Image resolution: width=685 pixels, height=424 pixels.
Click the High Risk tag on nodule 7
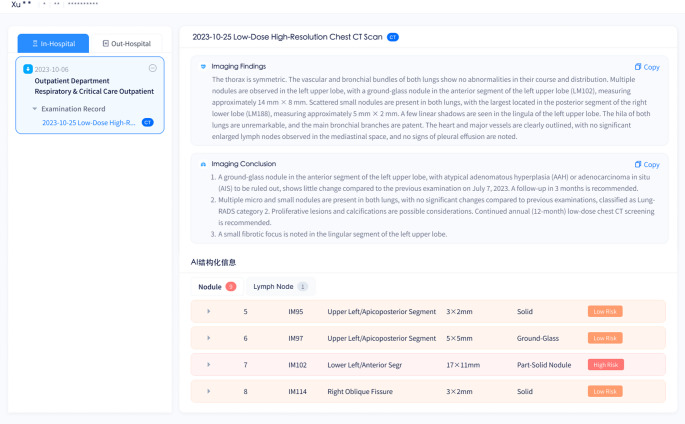coord(605,365)
